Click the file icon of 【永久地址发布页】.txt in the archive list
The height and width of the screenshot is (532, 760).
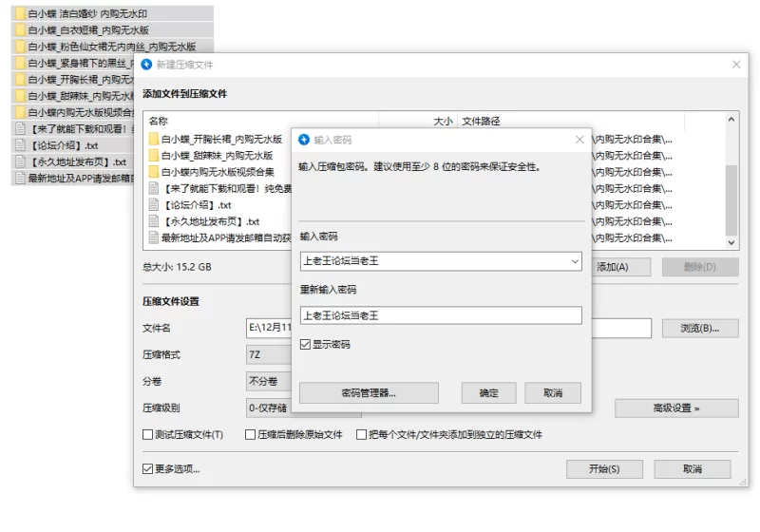154,221
